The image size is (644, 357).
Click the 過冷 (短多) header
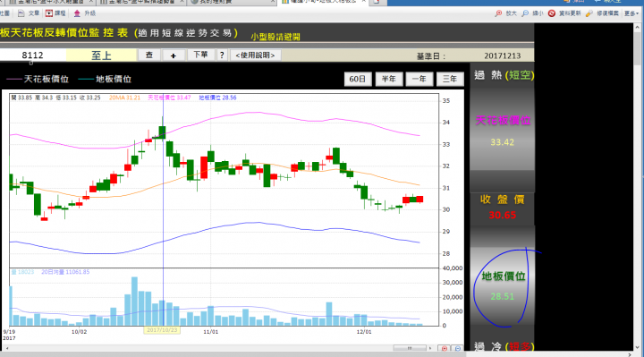(504, 346)
